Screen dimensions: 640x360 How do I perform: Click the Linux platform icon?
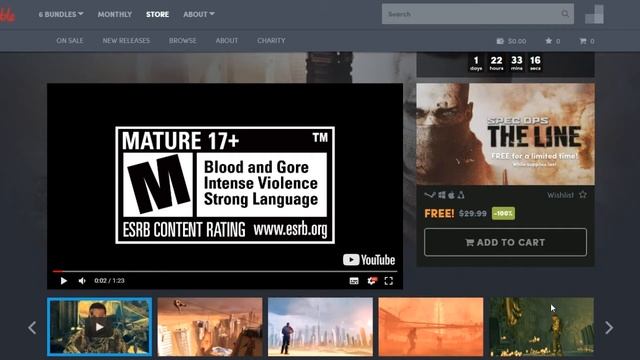click(461, 195)
